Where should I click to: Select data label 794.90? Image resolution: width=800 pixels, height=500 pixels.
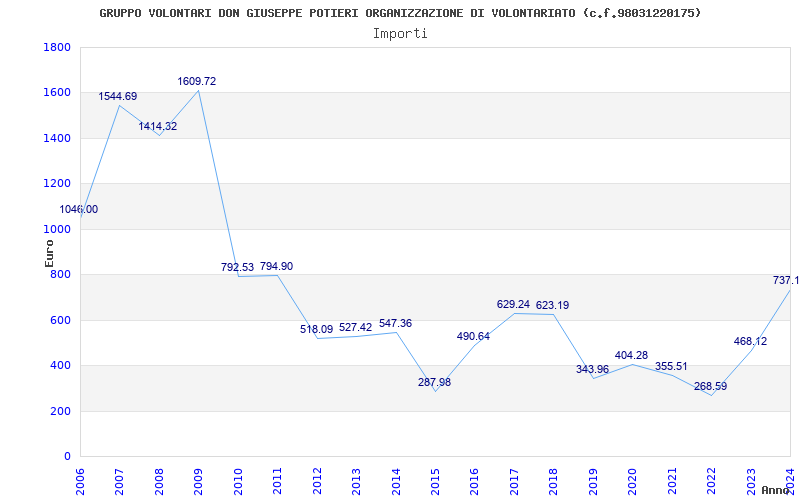[277, 266]
